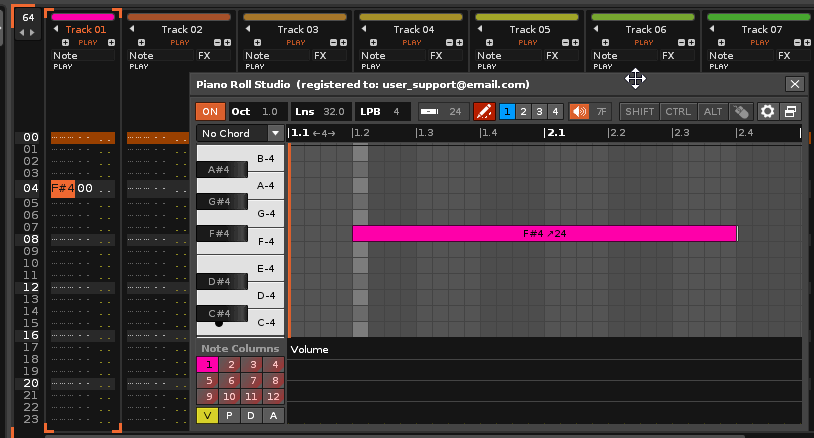The width and height of the screenshot is (814, 438).
Task: Click Track 04 yellow color bar
Action: click(x=411, y=17)
